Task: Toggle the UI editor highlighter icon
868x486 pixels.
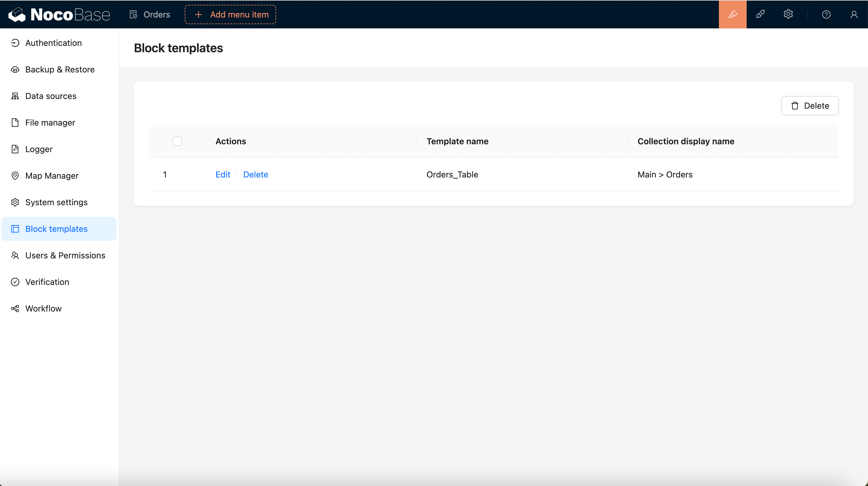Action: click(732, 14)
